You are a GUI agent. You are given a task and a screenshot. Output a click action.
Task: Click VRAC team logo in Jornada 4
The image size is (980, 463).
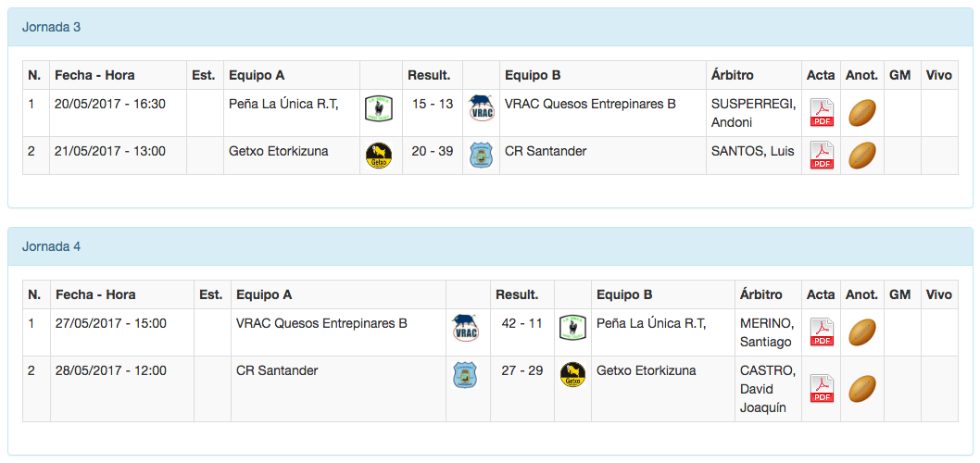click(465, 328)
